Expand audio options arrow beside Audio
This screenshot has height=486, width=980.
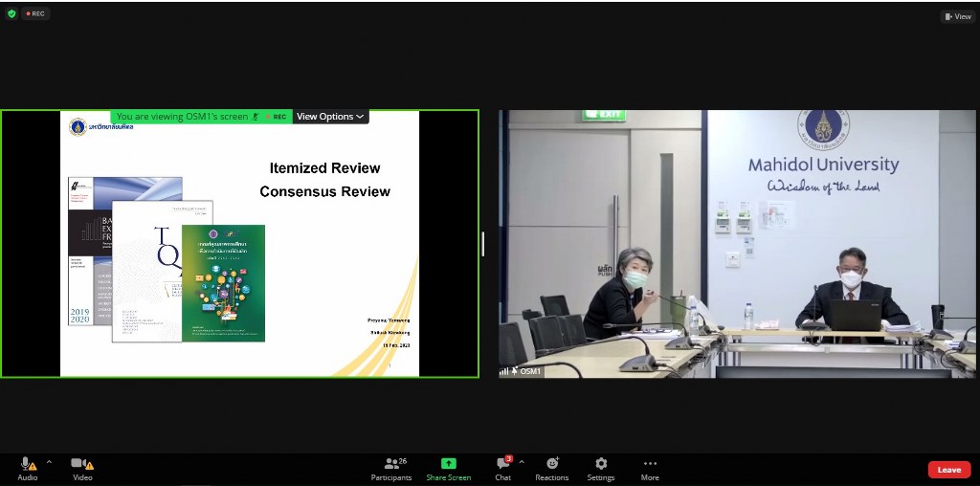click(x=49, y=461)
